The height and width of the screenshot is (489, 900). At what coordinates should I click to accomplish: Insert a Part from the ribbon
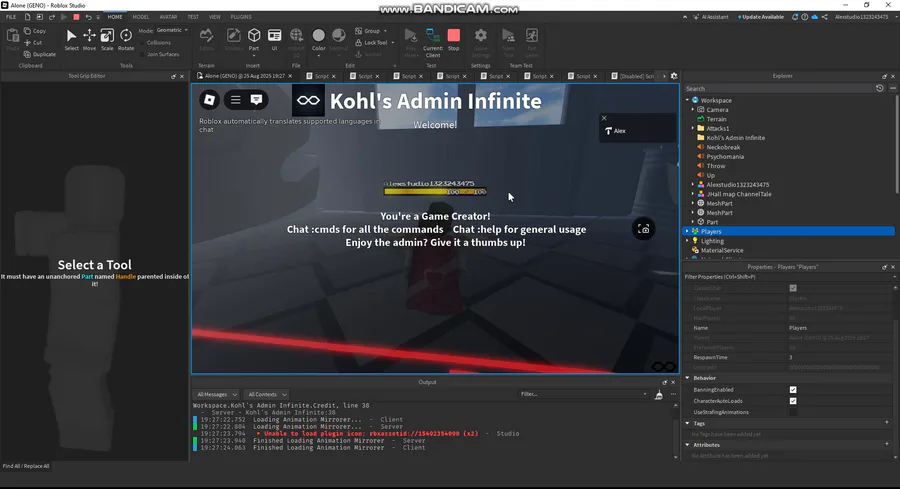[x=254, y=39]
